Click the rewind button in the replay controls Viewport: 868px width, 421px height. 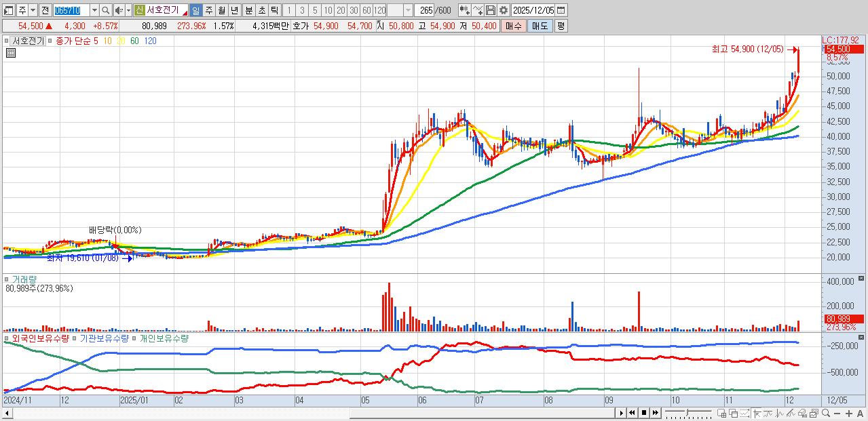click(x=633, y=413)
